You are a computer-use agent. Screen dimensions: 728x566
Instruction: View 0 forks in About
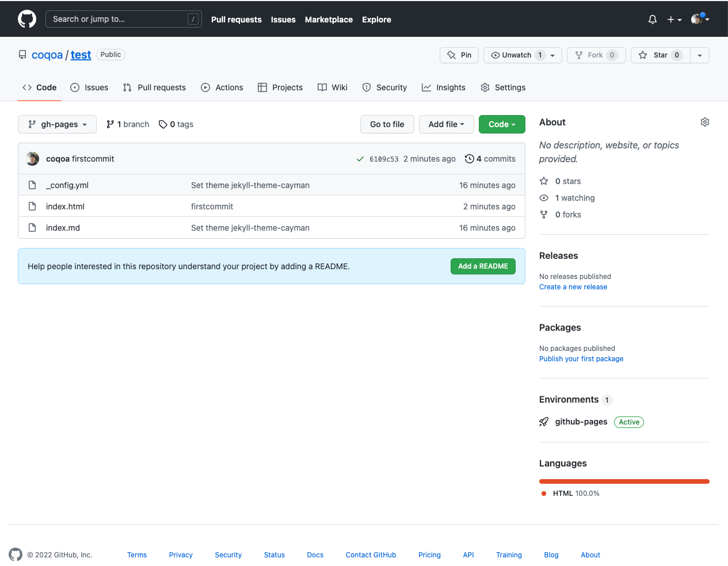(561, 215)
